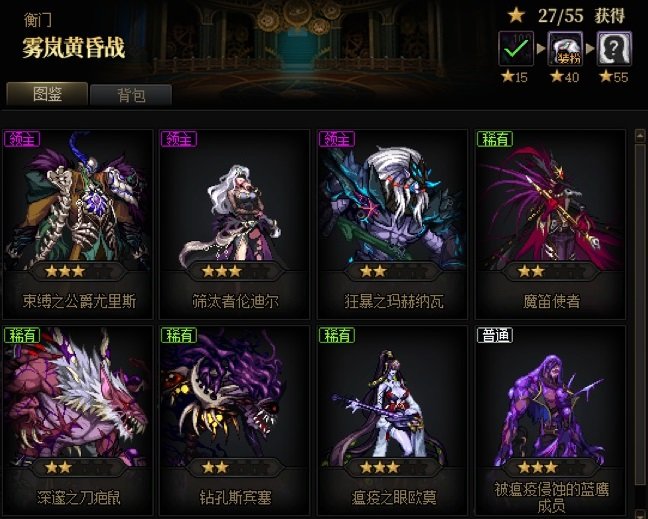
Task: Switch to the 图鉴 tab
Action: click(x=47, y=94)
